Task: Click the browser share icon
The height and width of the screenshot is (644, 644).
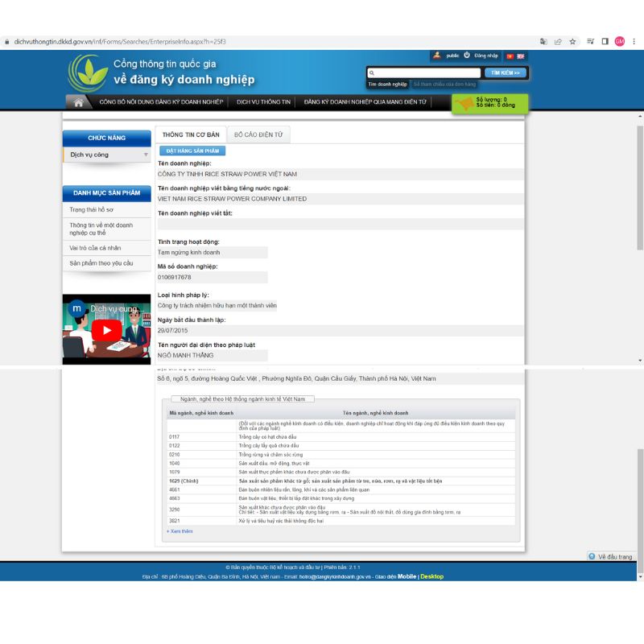Action: pyautogui.click(x=558, y=41)
